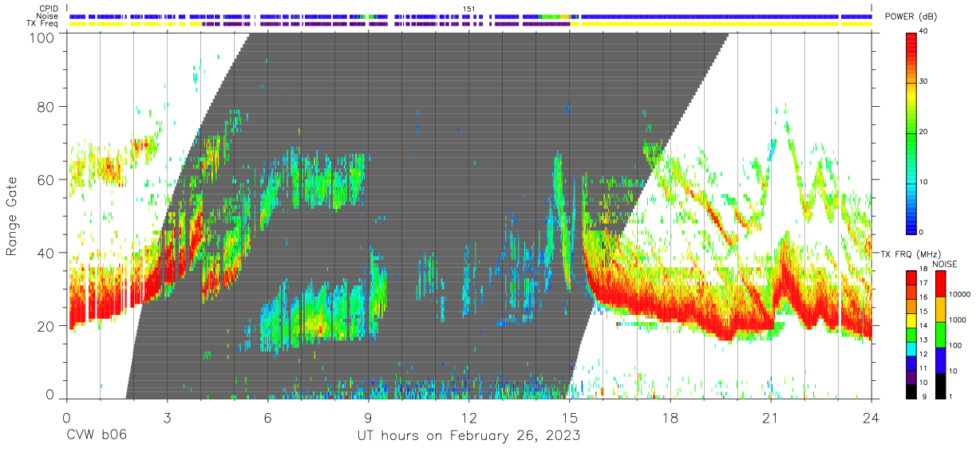Click y-axis tick label 80
Viewport: 980px width, 452px height.
coord(46,106)
